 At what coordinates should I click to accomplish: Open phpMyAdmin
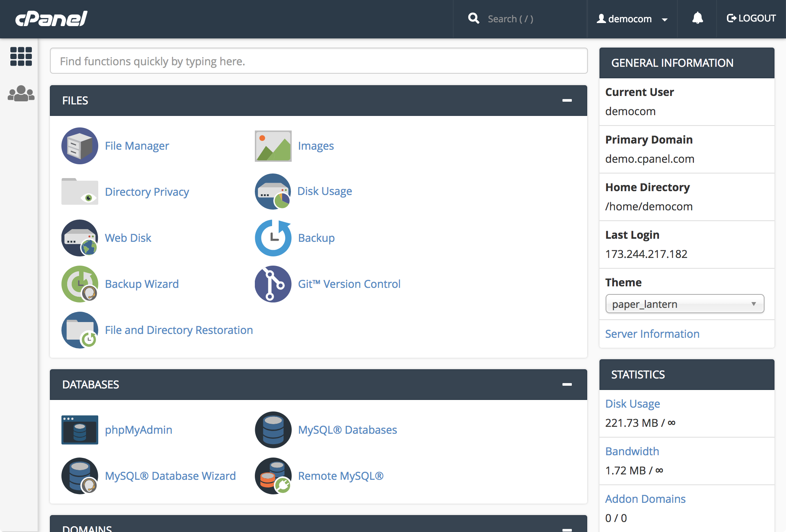tap(138, 429)
